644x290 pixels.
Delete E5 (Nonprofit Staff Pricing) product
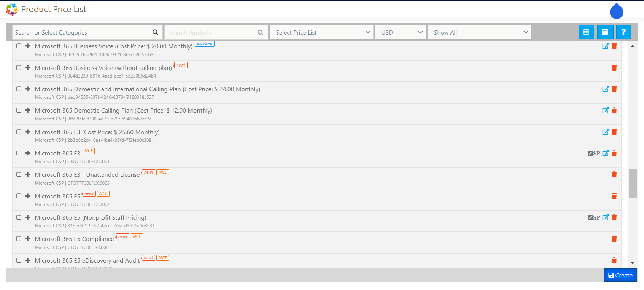point(614,217)
